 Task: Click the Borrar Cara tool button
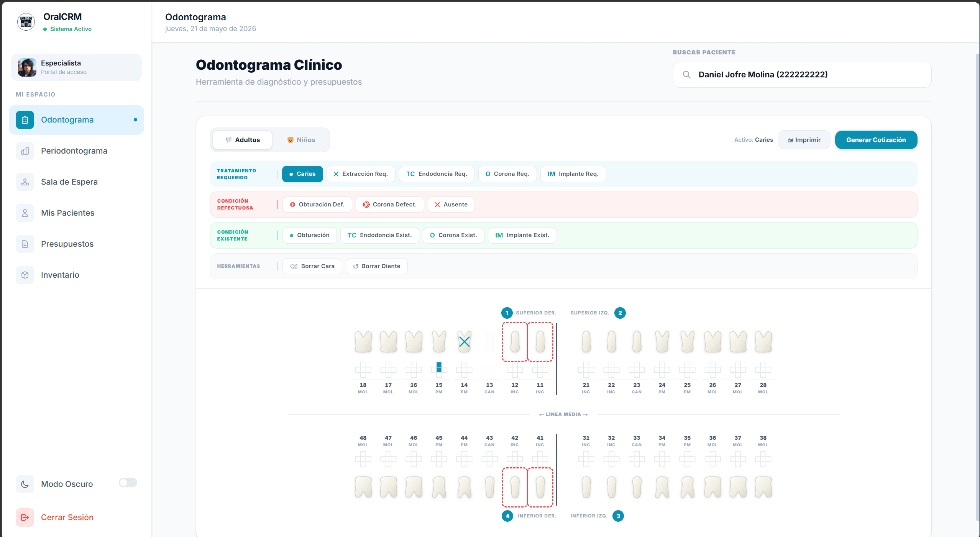[312, 266]
